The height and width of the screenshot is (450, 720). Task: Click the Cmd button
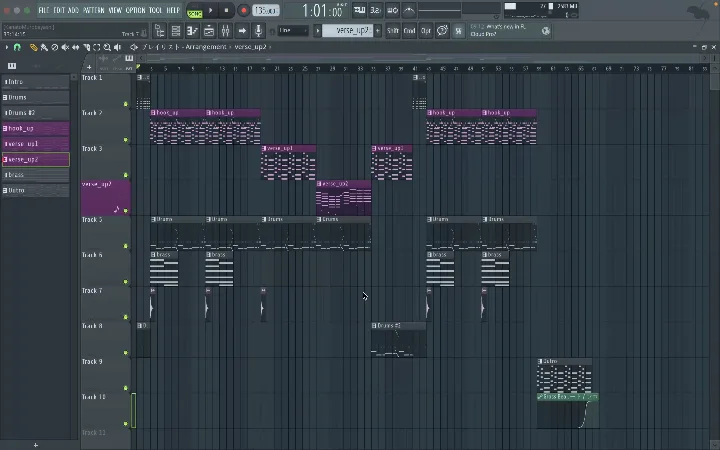click(x=409, y=31)
